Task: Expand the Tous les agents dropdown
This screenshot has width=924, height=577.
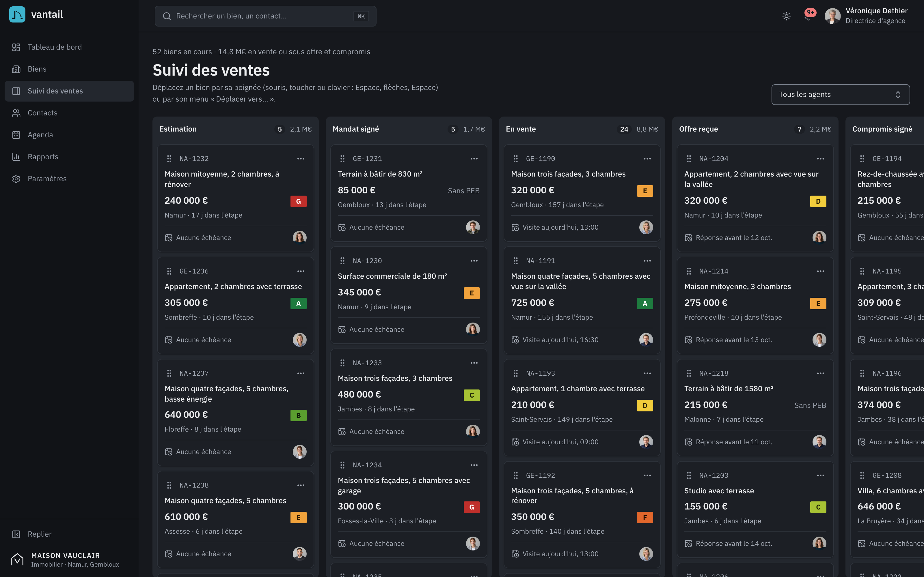Action: click(x=840, y=95)
